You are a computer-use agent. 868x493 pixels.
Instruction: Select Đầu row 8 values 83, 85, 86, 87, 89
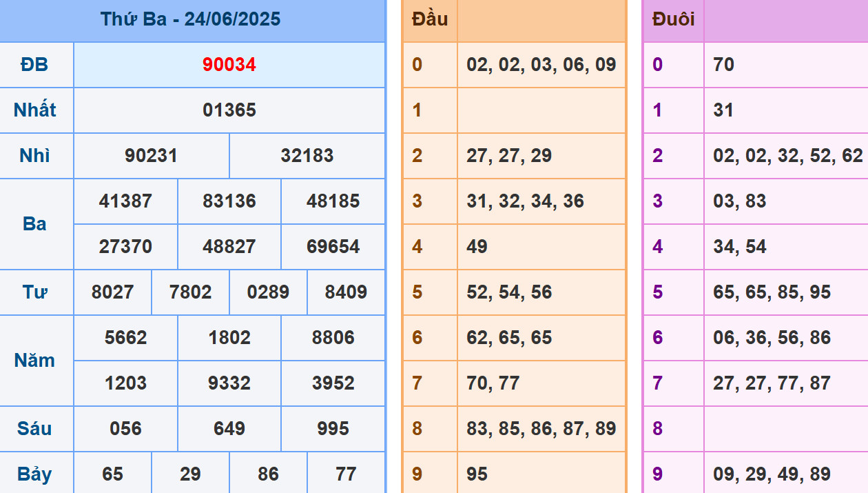point(541,429)
